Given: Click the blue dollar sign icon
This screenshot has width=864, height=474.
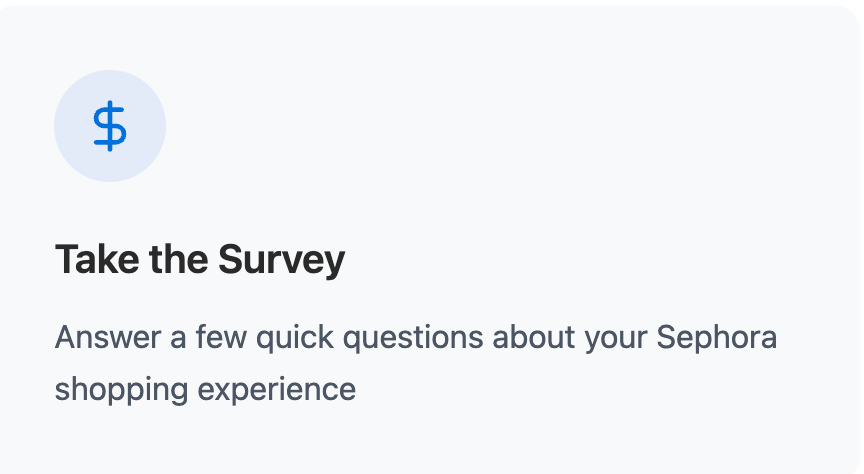Looking at the screenshot, I should (110, 127).
